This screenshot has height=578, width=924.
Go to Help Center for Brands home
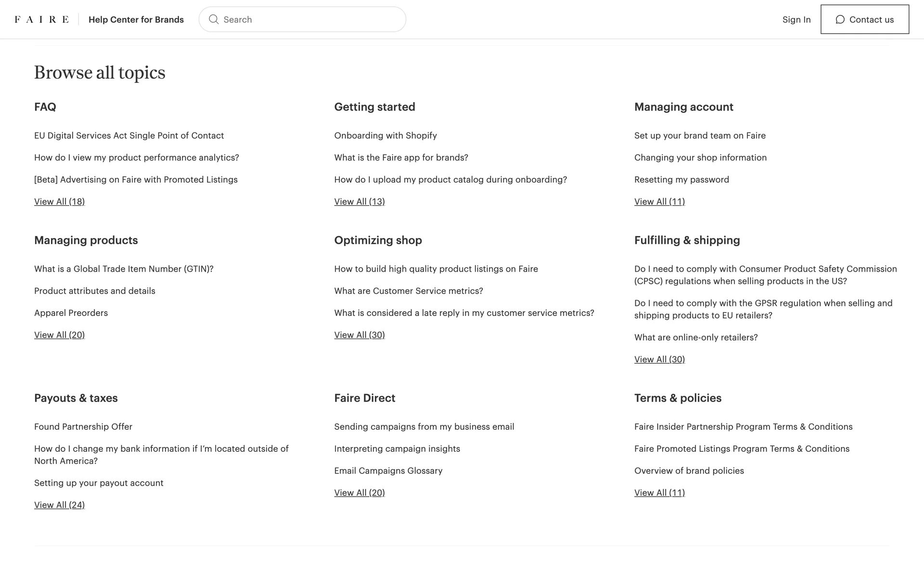136,19
